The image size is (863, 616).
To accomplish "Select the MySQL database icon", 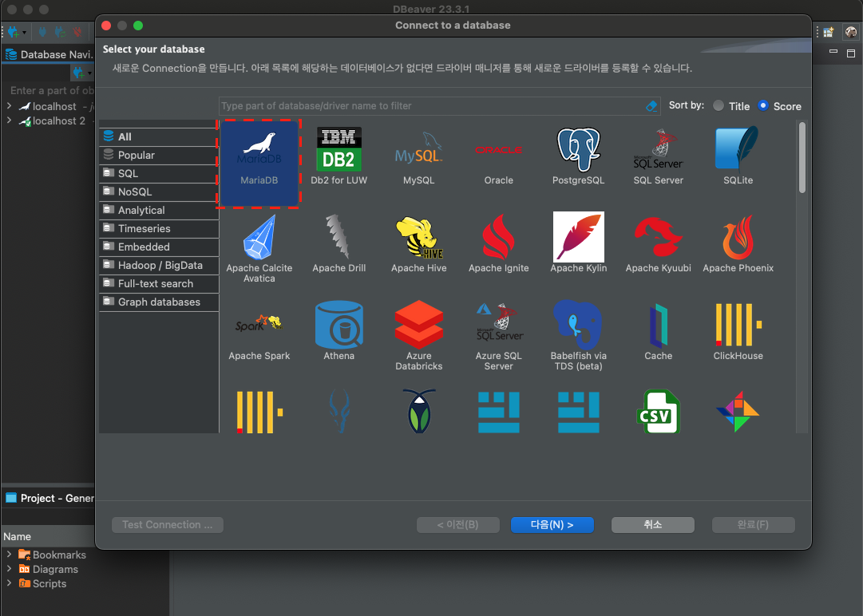I will coord(418,156).
